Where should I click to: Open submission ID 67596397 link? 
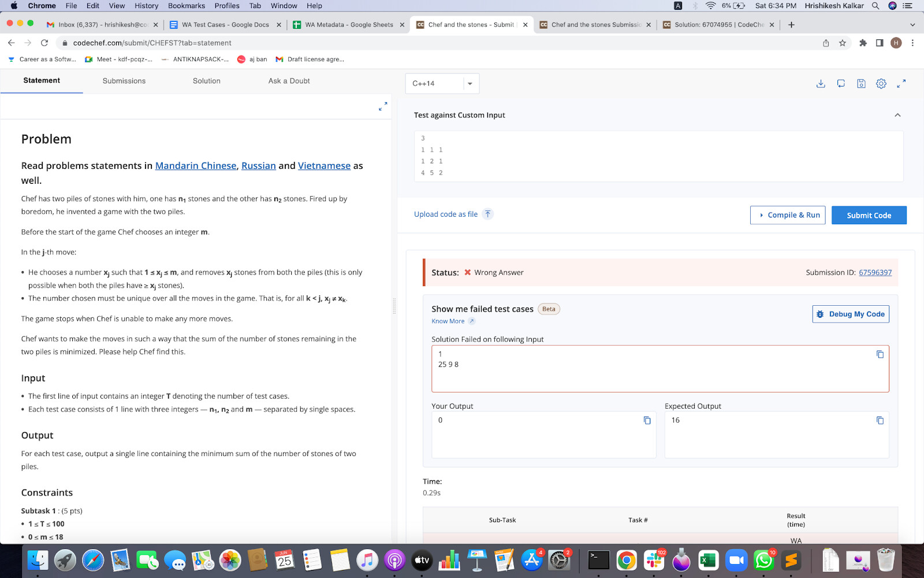tap(875, 273)
